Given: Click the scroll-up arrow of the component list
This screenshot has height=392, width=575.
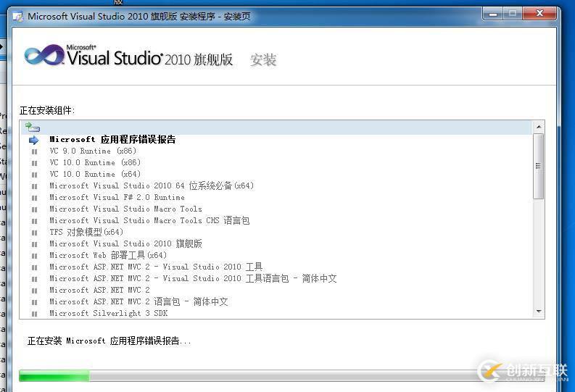Looking at the screenshot, I should [539, 127].
